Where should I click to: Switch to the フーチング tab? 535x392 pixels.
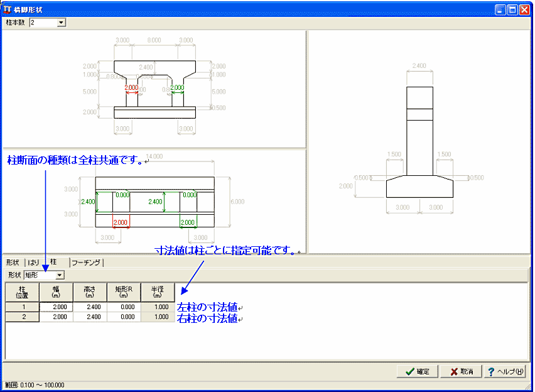[87, 263]
